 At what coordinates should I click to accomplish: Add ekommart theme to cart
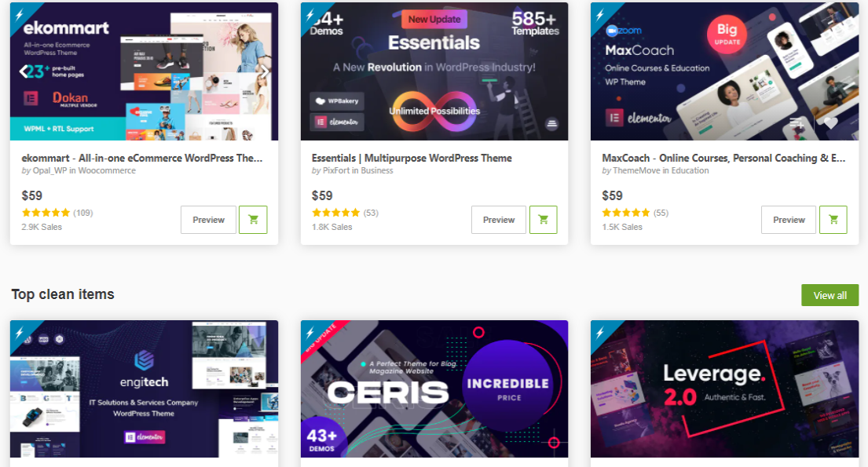tap(253, 220)
